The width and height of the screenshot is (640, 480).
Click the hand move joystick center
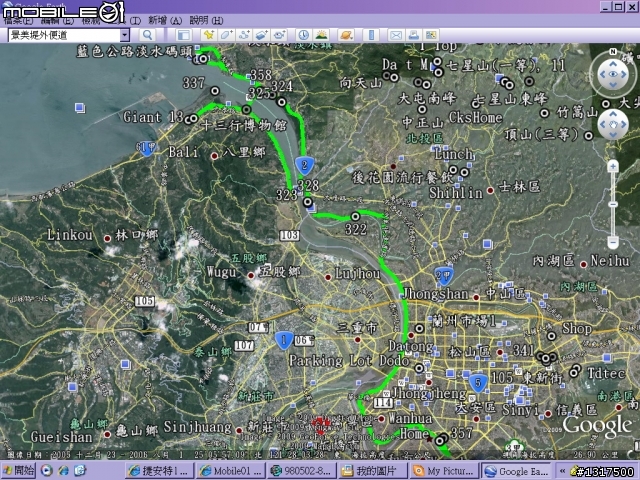[x=613, y=124]
